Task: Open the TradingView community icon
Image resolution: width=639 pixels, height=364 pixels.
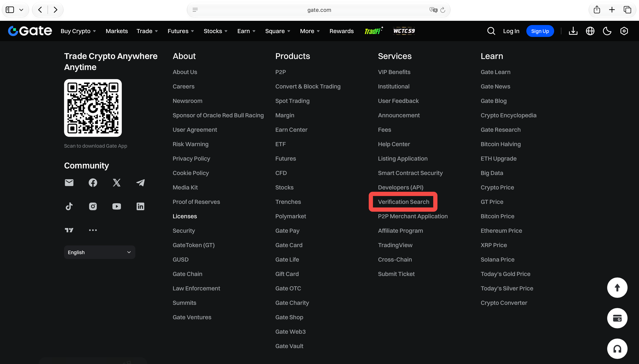Action: pos(69,230)
